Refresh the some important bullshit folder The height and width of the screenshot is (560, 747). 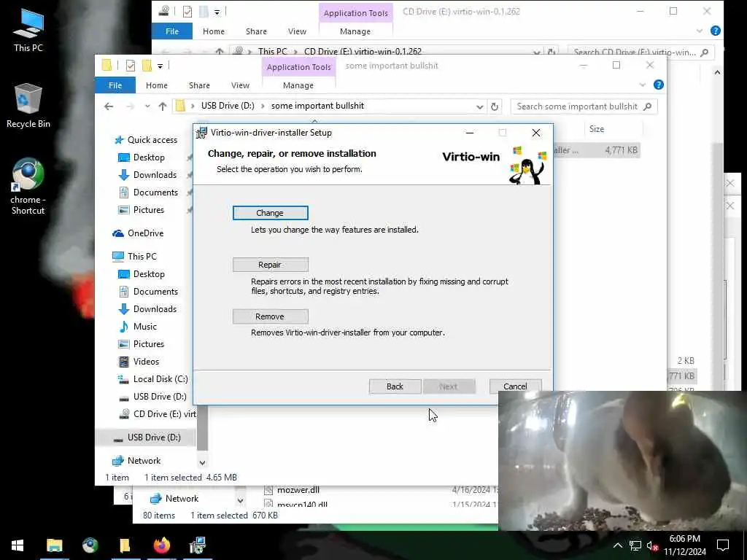(495, 106)
